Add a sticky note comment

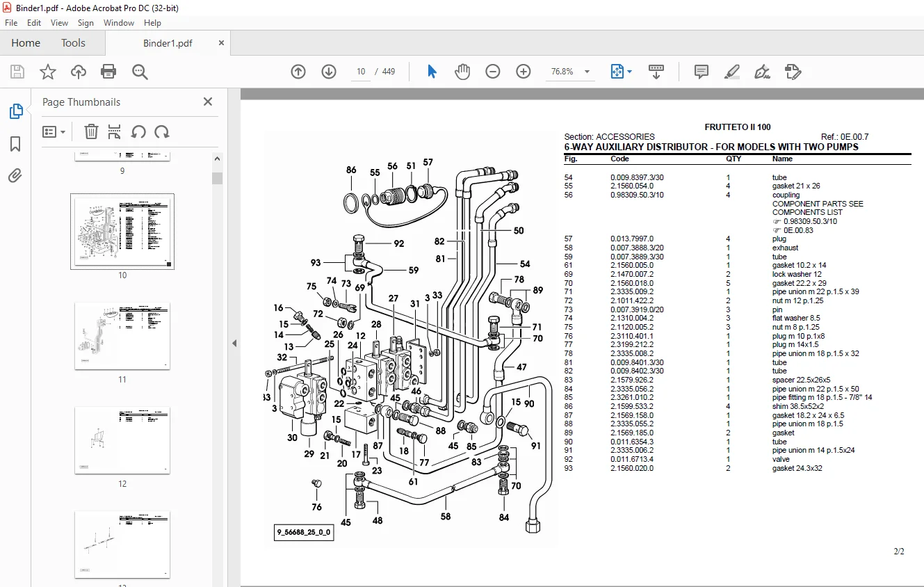pos(702,72)
